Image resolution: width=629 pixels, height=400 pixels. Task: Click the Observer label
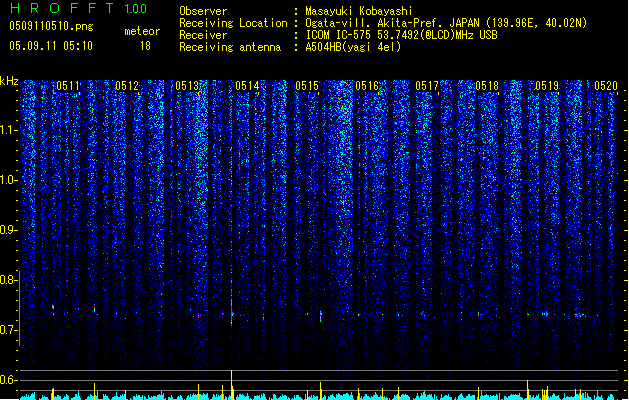point(203,11)
